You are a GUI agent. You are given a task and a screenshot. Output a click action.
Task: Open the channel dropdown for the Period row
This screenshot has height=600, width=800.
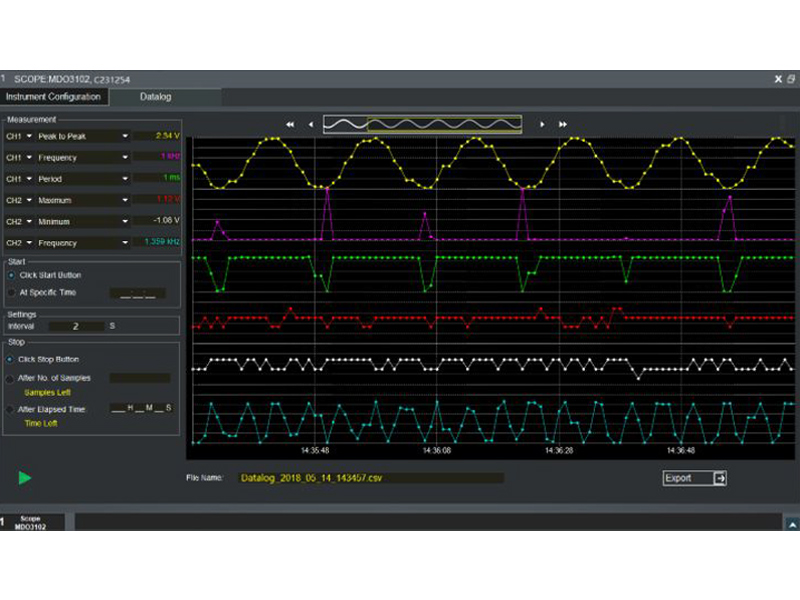click(29, 179)
